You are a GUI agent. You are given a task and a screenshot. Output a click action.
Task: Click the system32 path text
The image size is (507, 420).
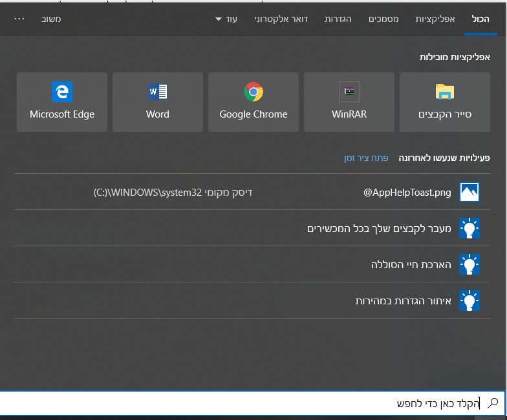pos(173,193)
